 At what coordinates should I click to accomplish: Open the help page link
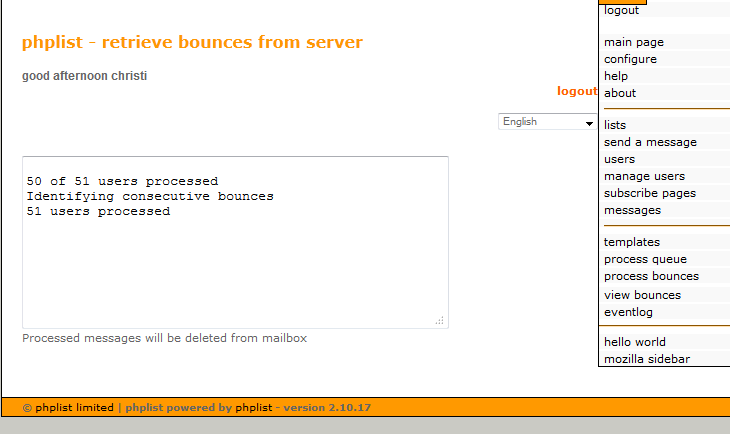tap(616, 76)
